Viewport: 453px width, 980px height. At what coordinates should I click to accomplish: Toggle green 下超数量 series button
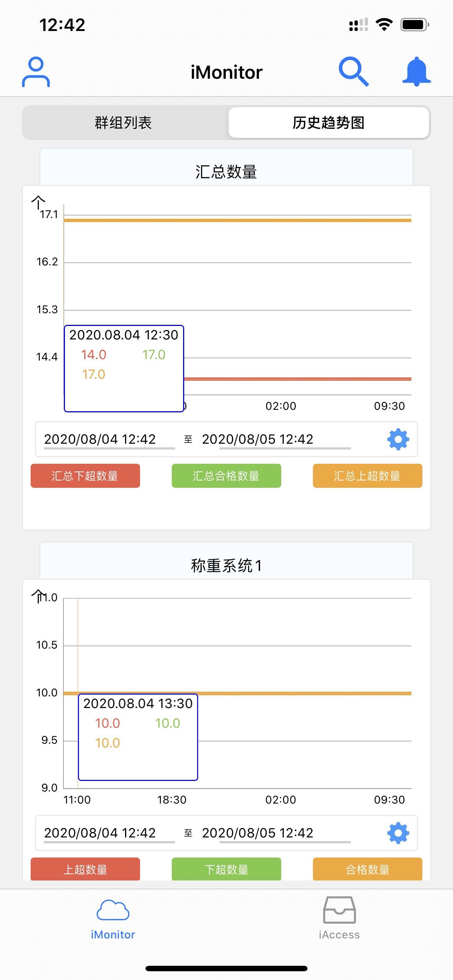[226, 869]
